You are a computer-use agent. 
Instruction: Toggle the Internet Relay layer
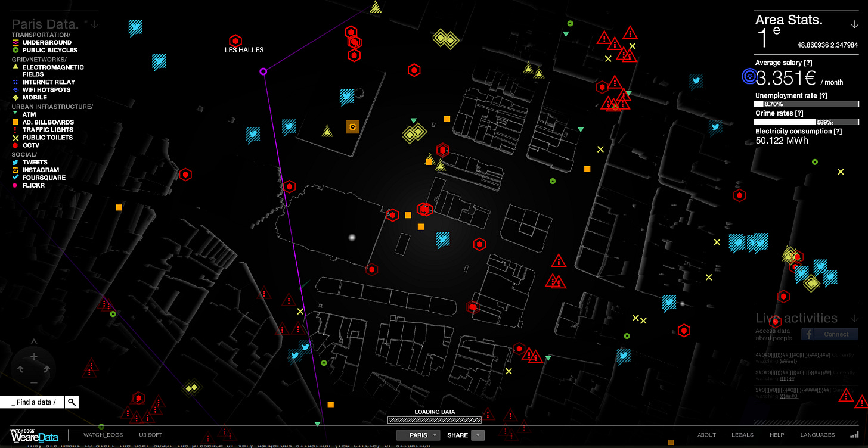click(44, 82)
